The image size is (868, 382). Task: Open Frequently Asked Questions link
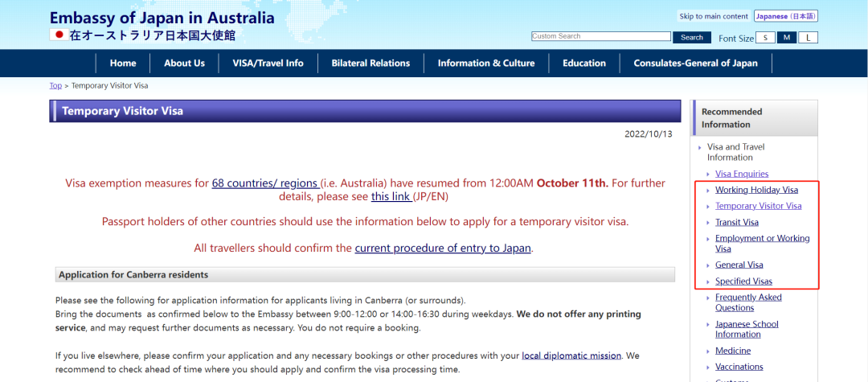click(x=748, y=302)
